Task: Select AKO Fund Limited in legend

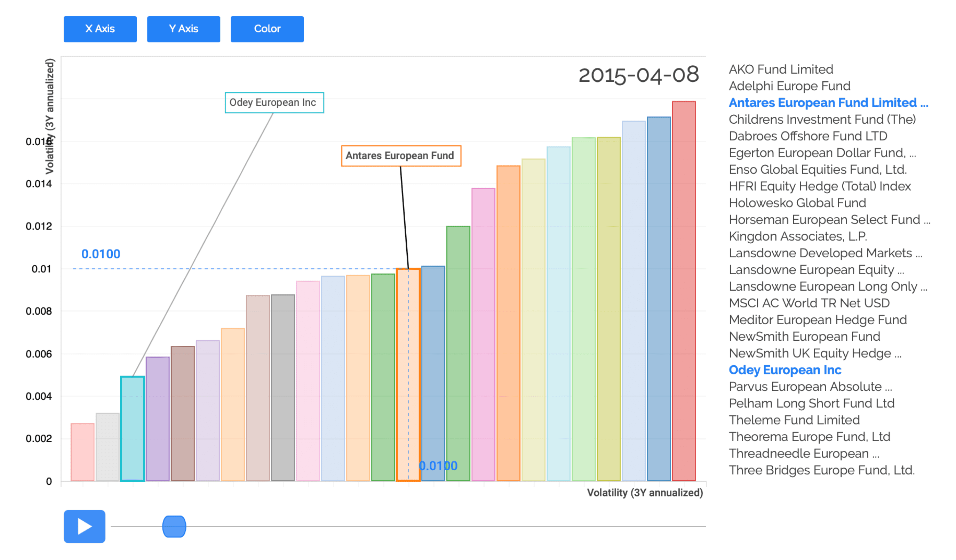Action: tap(781, 70)
